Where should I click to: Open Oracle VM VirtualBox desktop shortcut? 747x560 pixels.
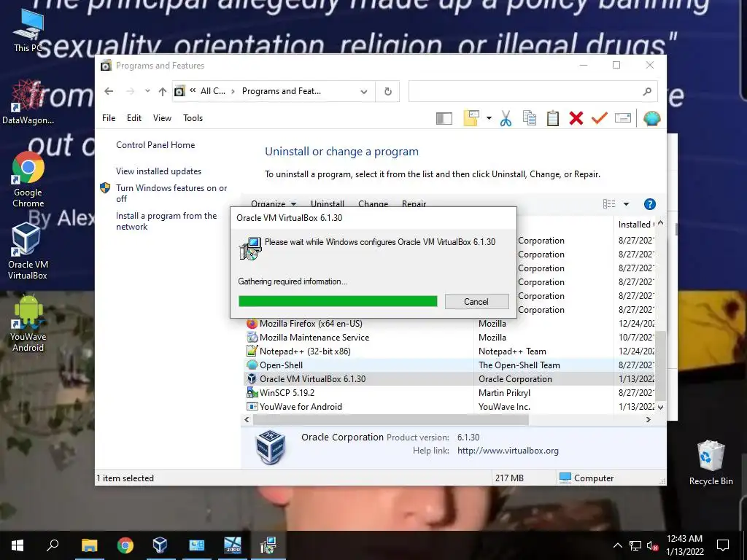(x=27, y=251)
